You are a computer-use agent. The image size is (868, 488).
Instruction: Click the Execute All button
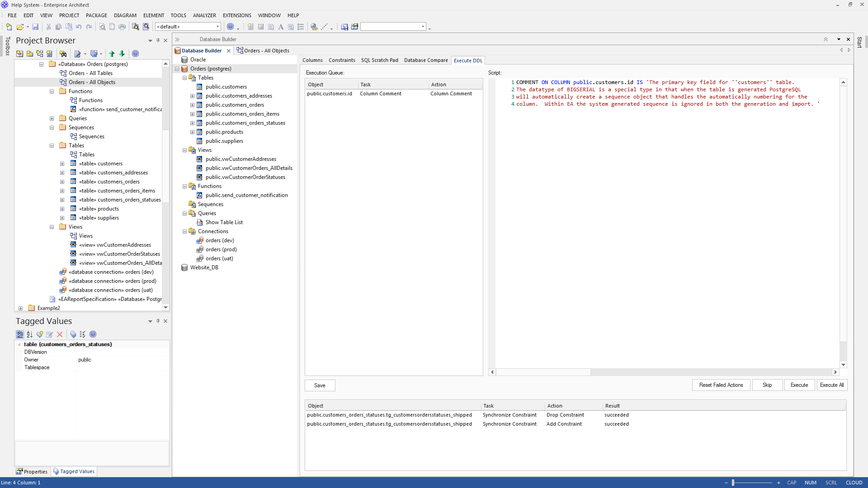(x=831, y=385)
